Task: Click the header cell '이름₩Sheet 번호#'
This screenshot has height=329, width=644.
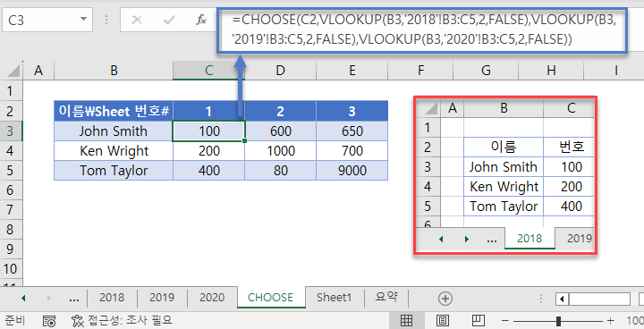Action: coord(114,111)
